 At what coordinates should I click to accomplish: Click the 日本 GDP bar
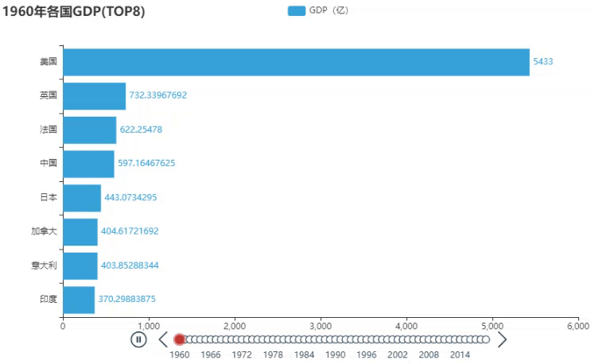click(x=82, y=198)
